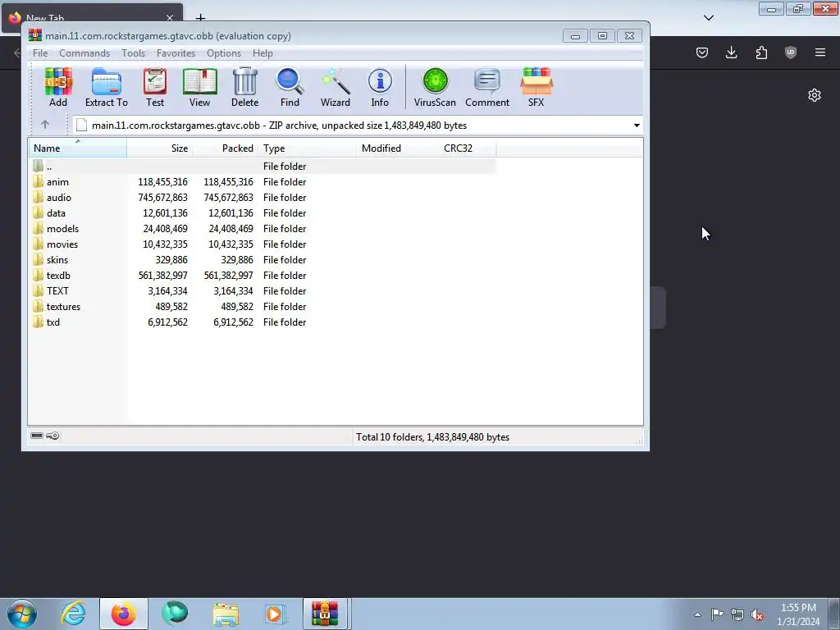Image resolution: width=840 pixels, height=630 pixels.
Task: Select the models folder
Action: [x=62, y=228]
